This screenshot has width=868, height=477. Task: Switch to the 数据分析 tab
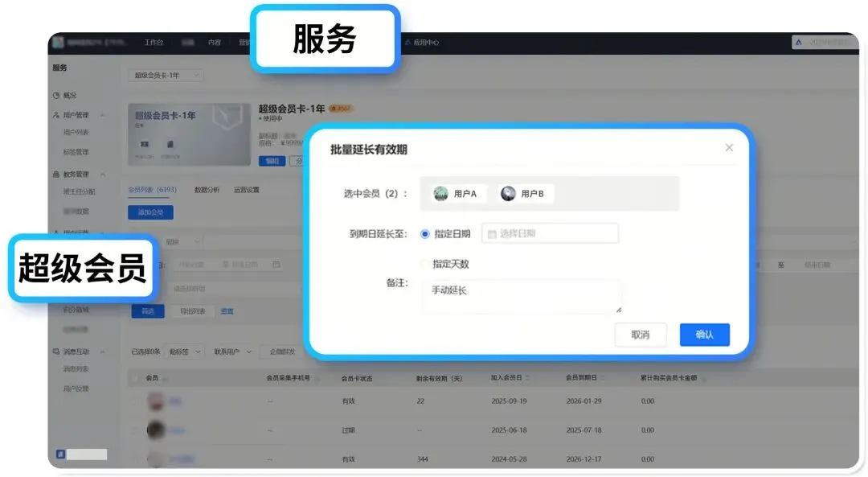pos(207,191)
